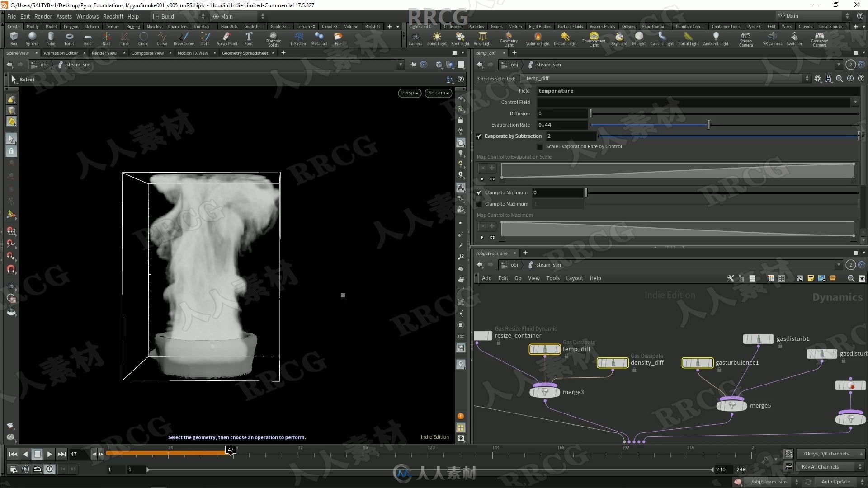Viewport: 868px width, 488px height.
Task: Click the Particles tool icon in toolbar
Action: coord(475,26)
